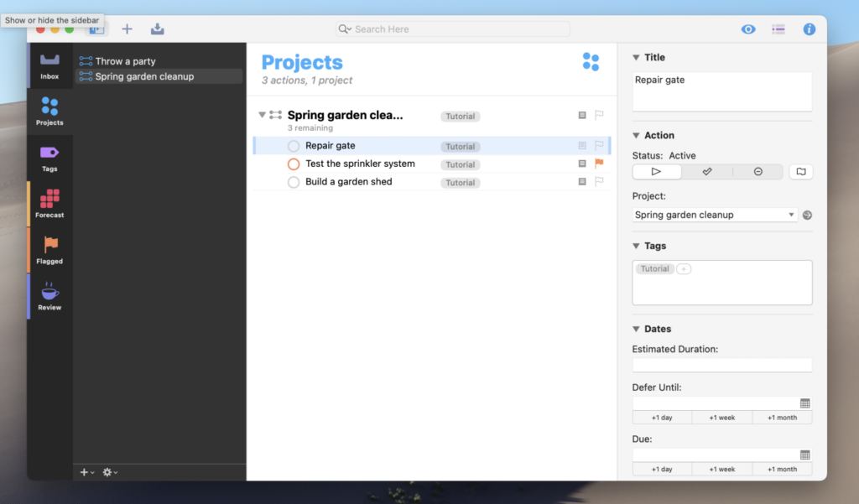This screenshot has width=859, height=504.
Task: Collapse the Dates section triangle
Action: (x=636, y=329)
